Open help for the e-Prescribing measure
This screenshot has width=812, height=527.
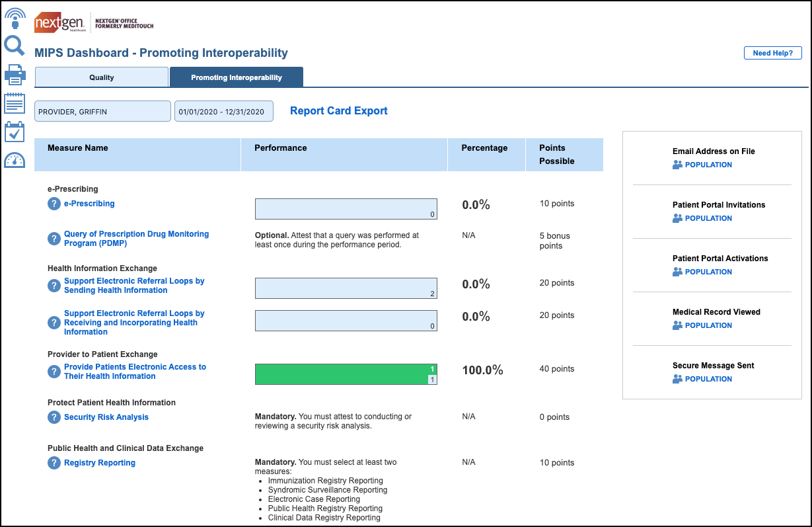(54, 204)
